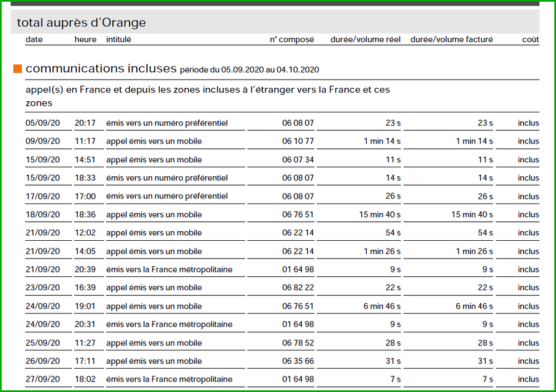Select time 19:01
The width and height of the screenshot is (556, 392).
[85, 306]
